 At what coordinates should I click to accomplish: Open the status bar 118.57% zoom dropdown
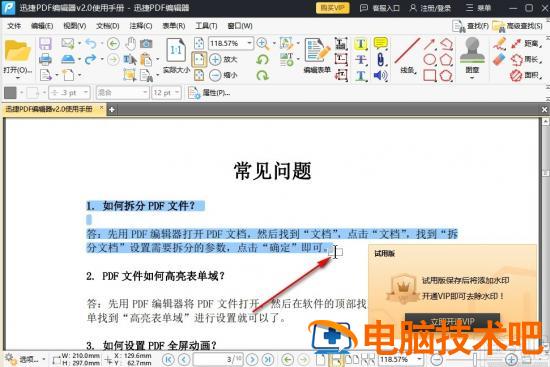[419, 359]
